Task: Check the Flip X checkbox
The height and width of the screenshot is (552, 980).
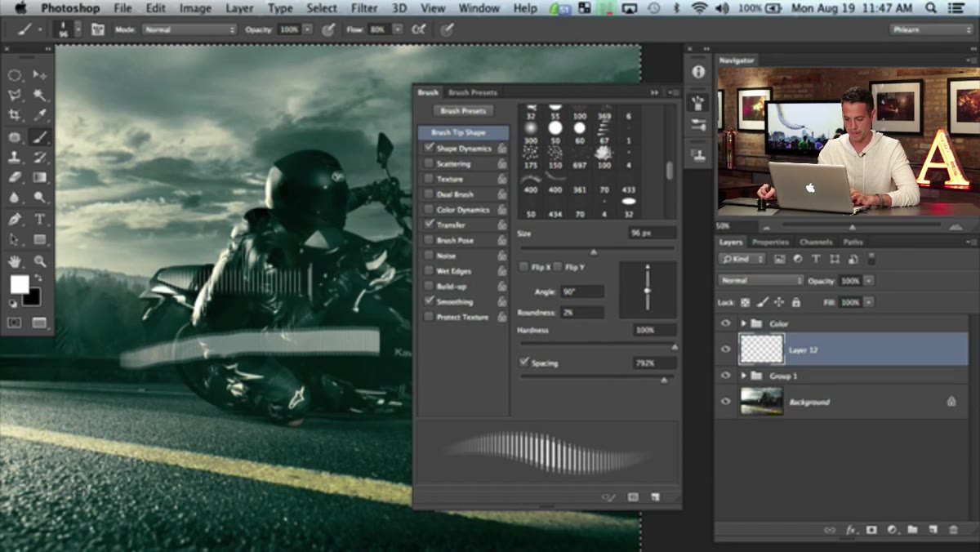Action: (x=524, y=267)
